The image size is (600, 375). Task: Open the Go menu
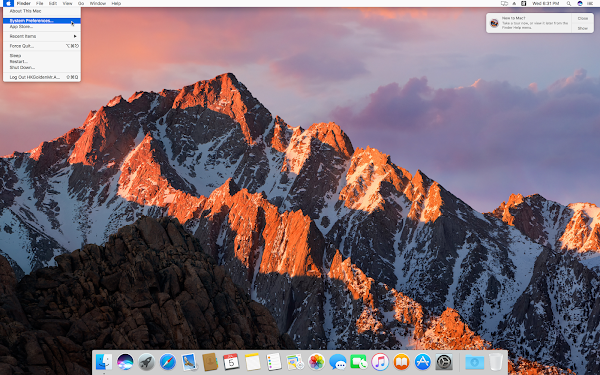click(x=81, y=3)
